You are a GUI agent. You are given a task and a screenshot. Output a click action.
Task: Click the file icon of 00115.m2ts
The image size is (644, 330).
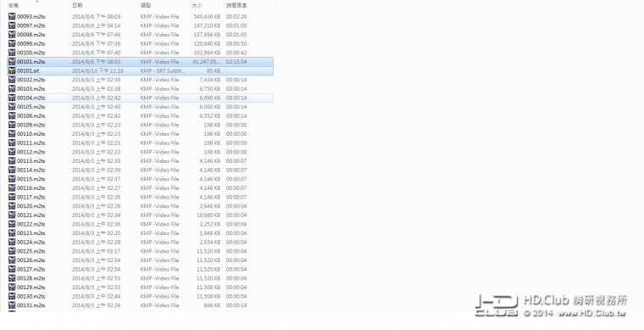click(x=12, y=179)
